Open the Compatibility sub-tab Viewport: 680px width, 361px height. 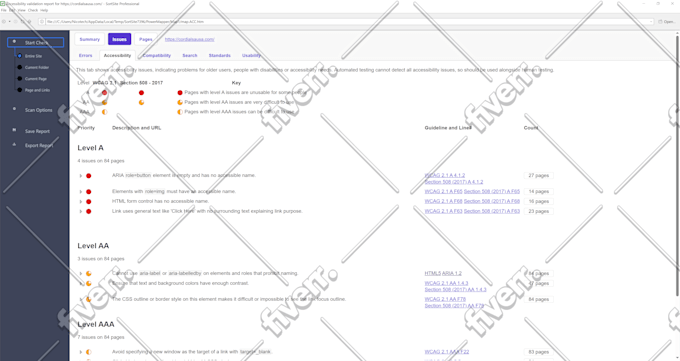[157, 56]
